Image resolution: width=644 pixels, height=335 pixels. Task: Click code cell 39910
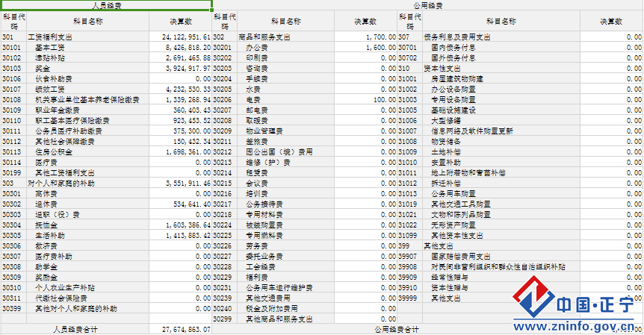point(410,288)
